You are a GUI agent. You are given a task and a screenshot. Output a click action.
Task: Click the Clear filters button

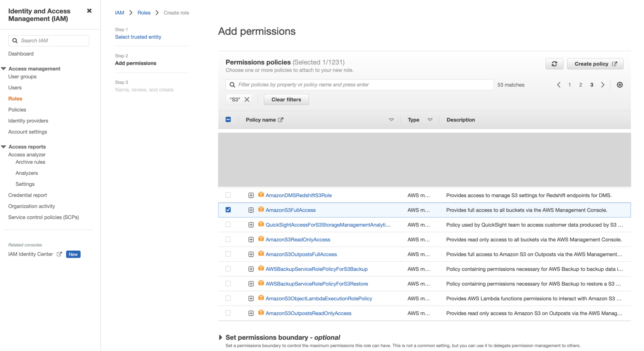tap(286, 99)
